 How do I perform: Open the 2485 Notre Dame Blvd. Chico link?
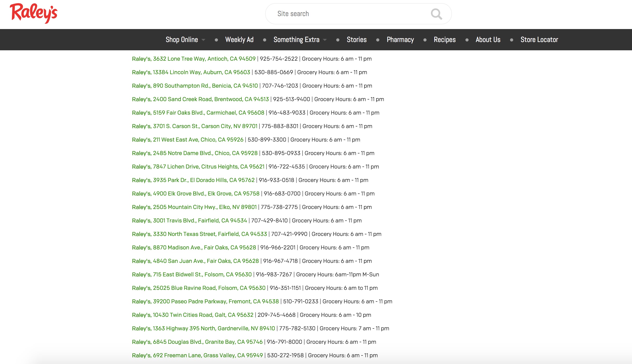coord(195,153)
